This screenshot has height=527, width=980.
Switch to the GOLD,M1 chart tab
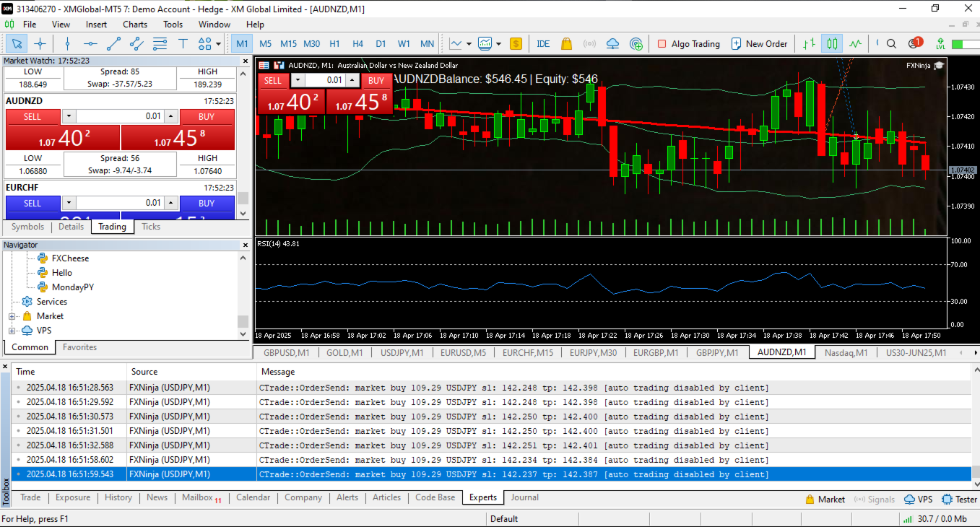coord(344,352)
